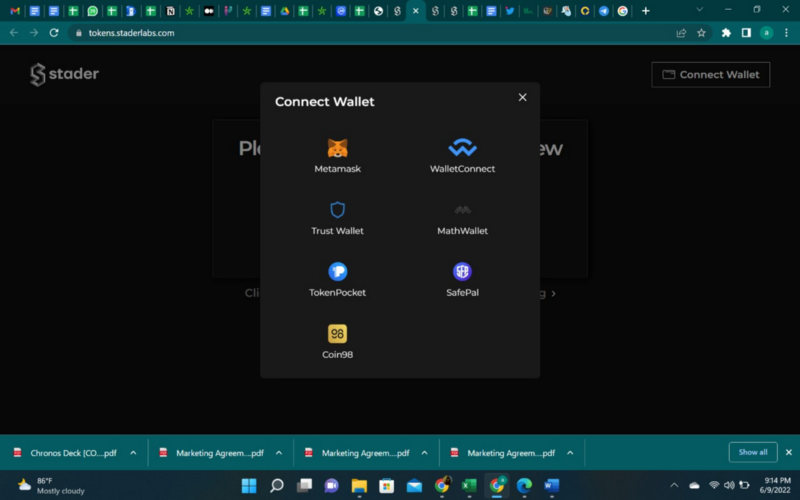Open the Windows Start menu
Viewport: 800px width, 500px height.
pos(249,485)
